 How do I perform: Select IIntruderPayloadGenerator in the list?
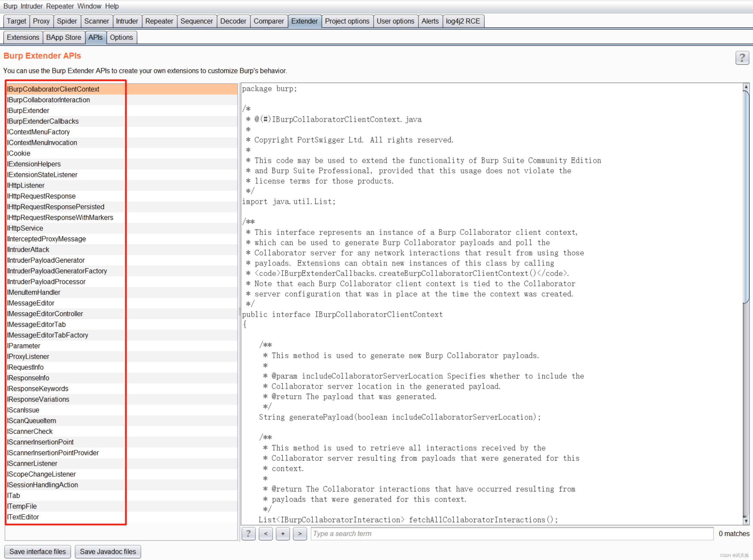[x=122, y=260]
